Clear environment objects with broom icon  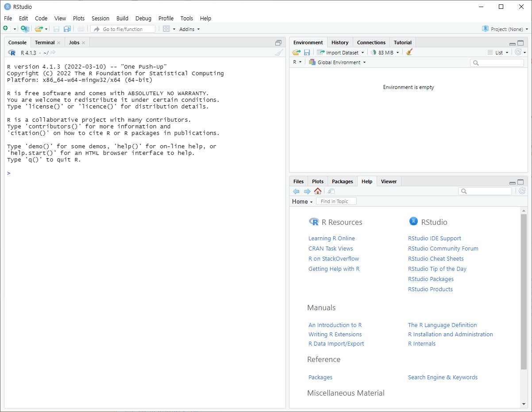tap(409, 52)
